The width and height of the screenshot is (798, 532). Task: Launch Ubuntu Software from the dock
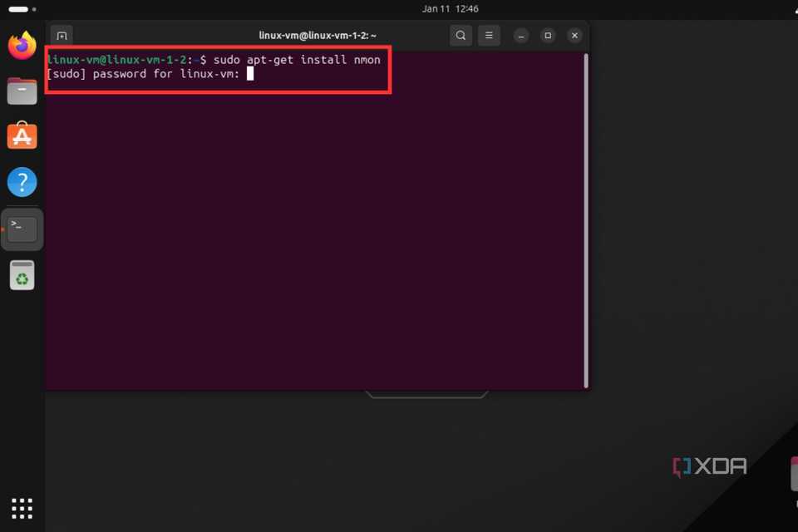pos(22,135)
